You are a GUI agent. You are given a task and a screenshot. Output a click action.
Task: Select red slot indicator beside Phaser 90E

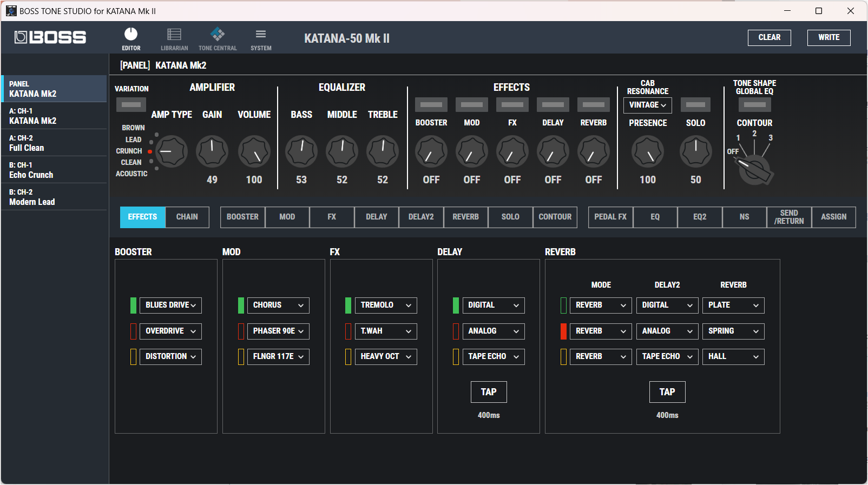[241, 331]
